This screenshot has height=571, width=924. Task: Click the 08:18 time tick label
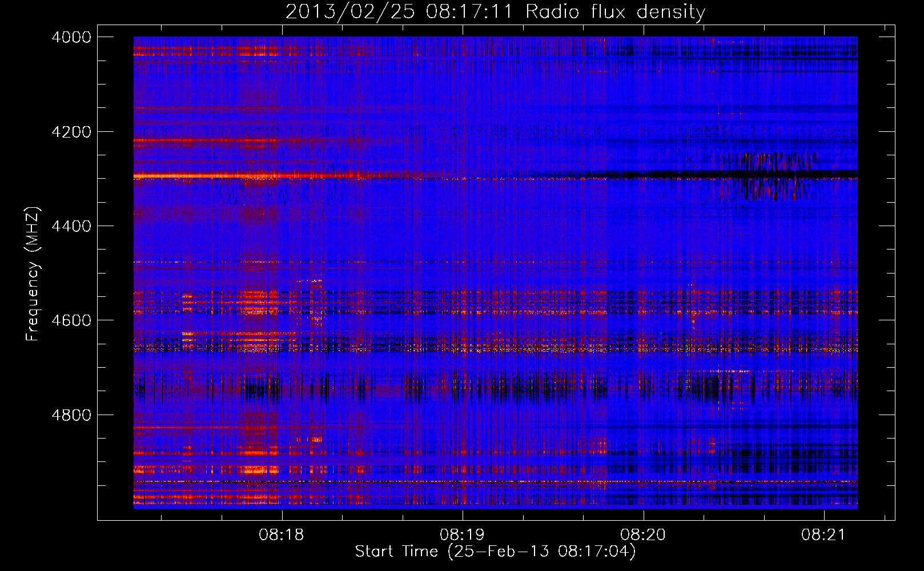click(282, 534)
